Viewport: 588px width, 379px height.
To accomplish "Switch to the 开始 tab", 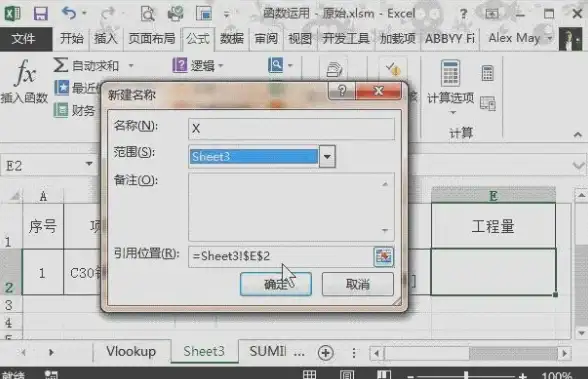I will pyautogui.click(x=72, y=38).
